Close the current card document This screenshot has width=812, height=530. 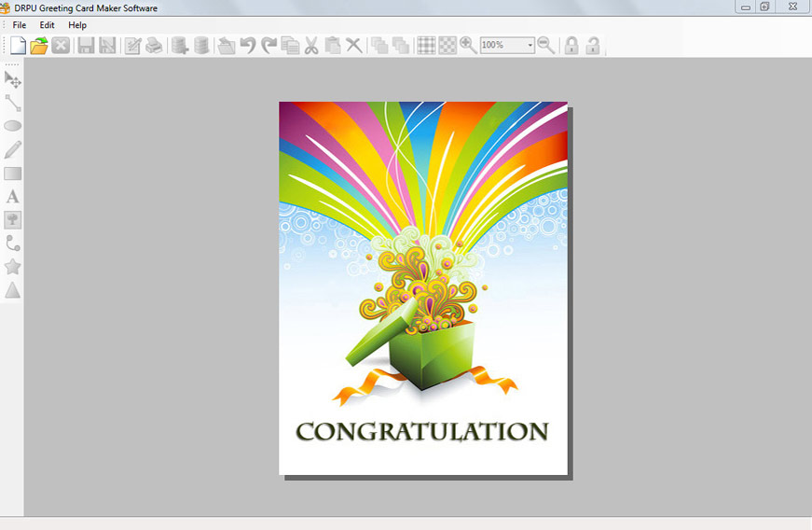tap(61, 46)
